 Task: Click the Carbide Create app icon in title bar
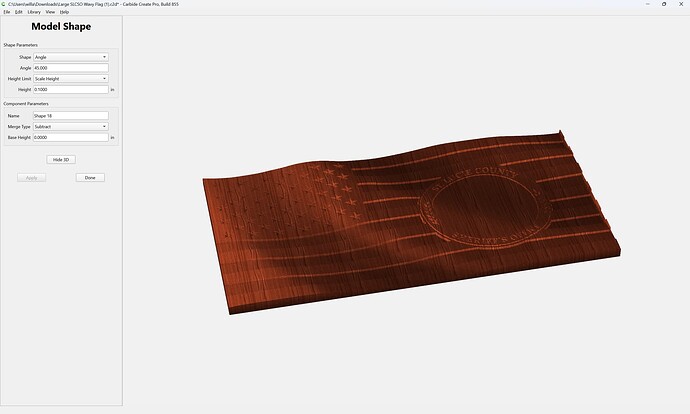(x=4, y=4)
